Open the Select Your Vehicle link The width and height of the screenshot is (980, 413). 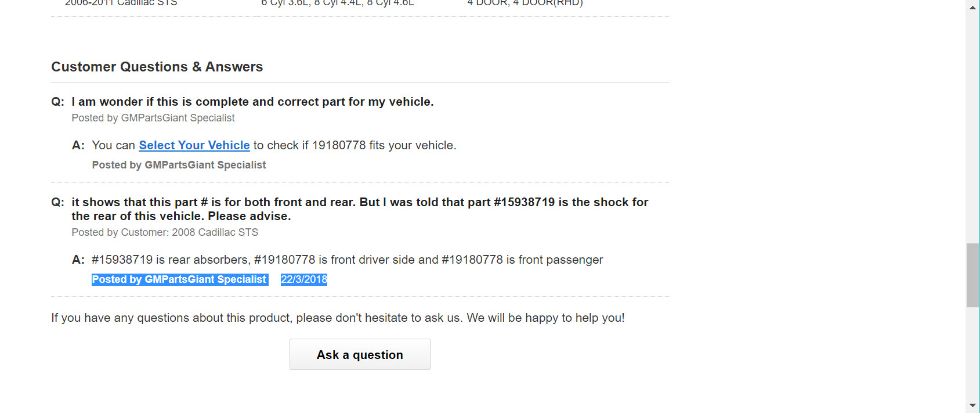194,145
